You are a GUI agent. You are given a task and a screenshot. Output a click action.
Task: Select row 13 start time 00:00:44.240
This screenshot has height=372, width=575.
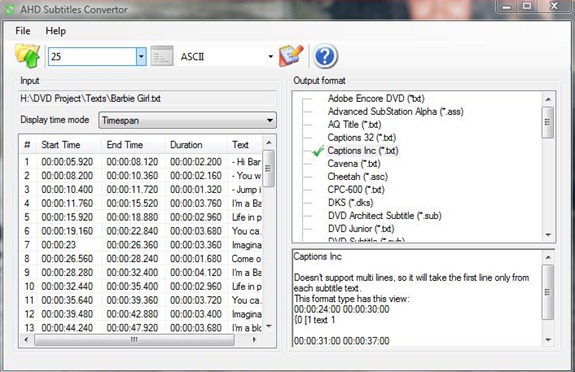67,328
